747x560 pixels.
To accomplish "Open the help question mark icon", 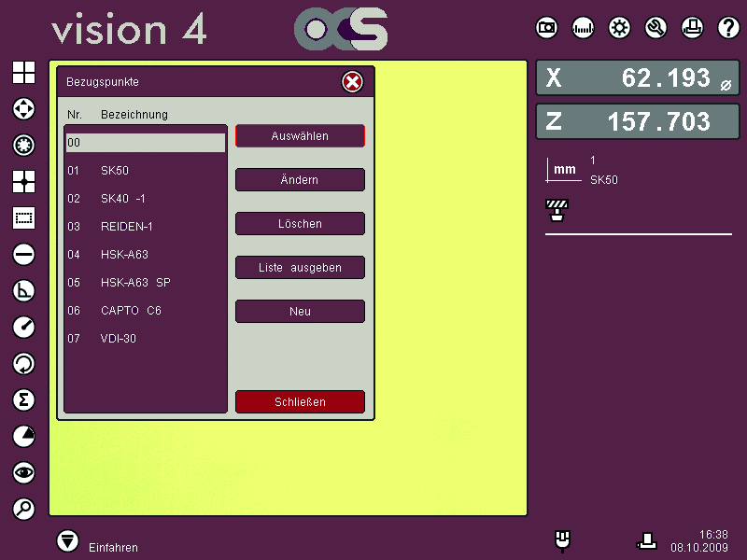I will [x=728, y=28].
